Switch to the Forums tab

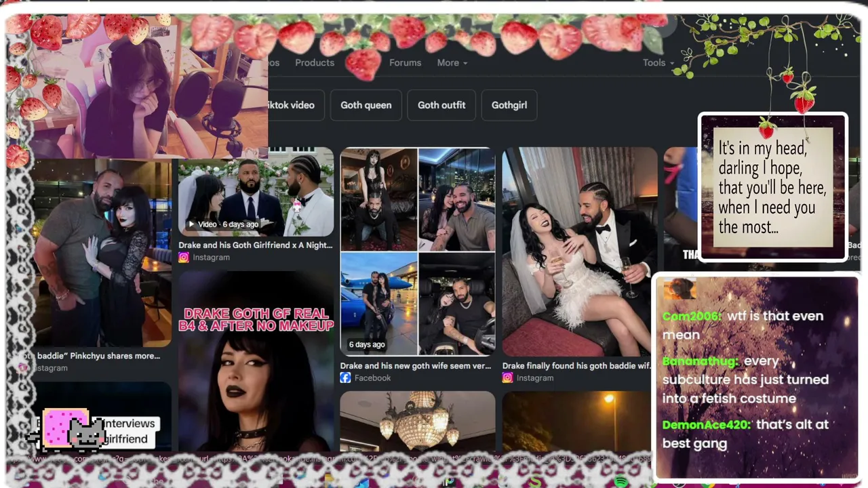pos(405,62)
